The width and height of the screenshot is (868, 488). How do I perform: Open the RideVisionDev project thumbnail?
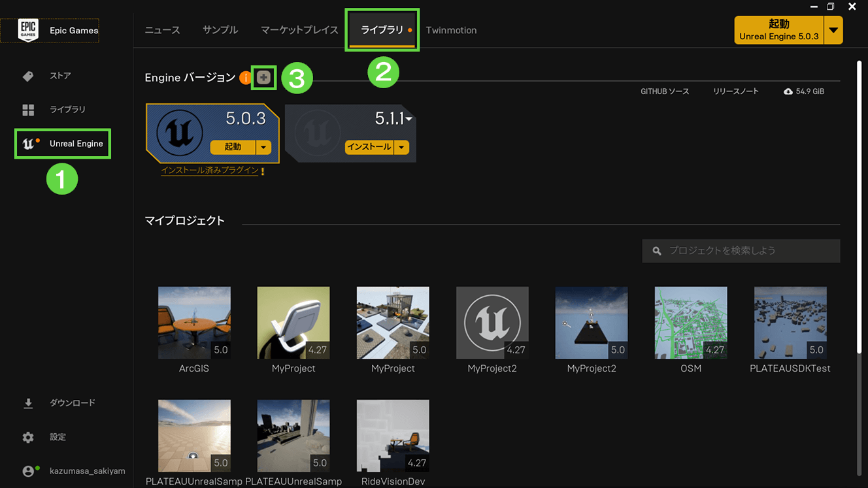pos(393,436)
